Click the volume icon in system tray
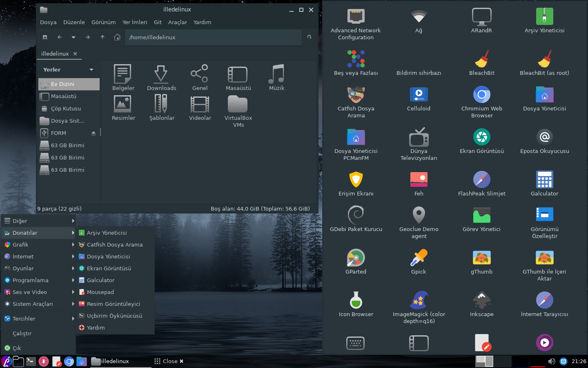588x368 pixels. tap(551, 361)
